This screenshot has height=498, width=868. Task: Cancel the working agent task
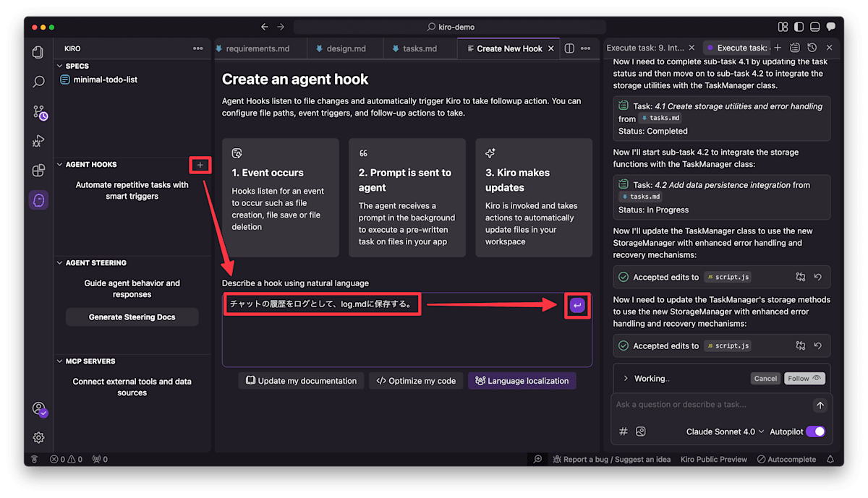pyautogui.click(x=765, y=379)
